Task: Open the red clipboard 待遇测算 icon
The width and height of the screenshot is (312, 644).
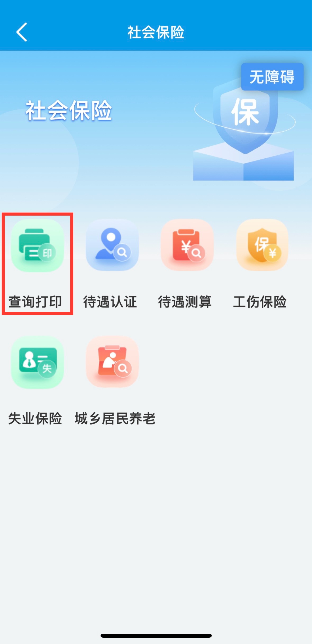Action: click(187, 245)
